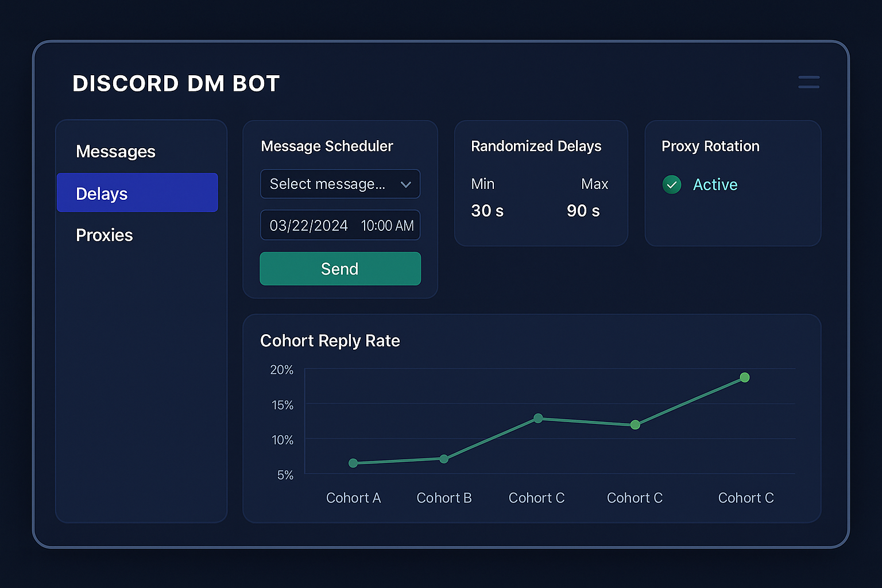Click the Cohort Reply Rate chart title
The width and height of the screenshot is (882, 588).
click(330, 341)
